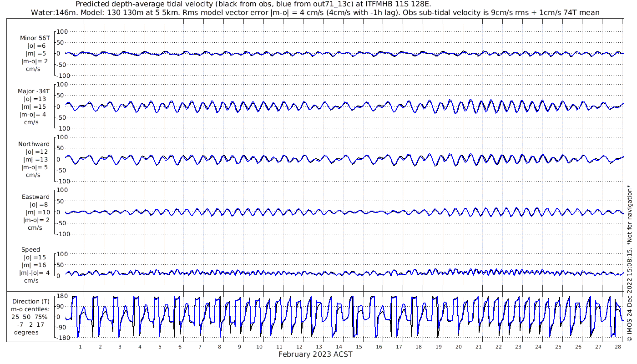Viewport: 637px width, 364px height.
Task: Click the '25 50 75%' centile header
Action: tap(30, 317)
